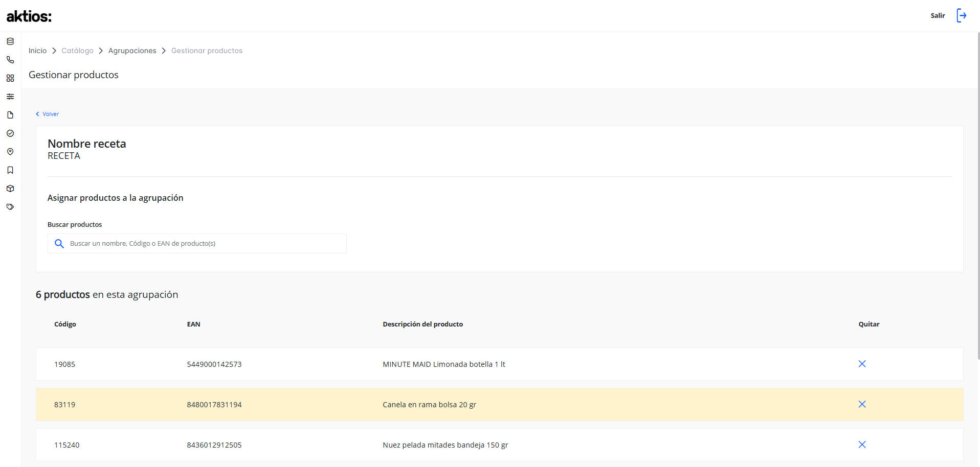Open the document page sidebar icon
Viewport: 980px width, 467px height.
(x=10, y=115)
